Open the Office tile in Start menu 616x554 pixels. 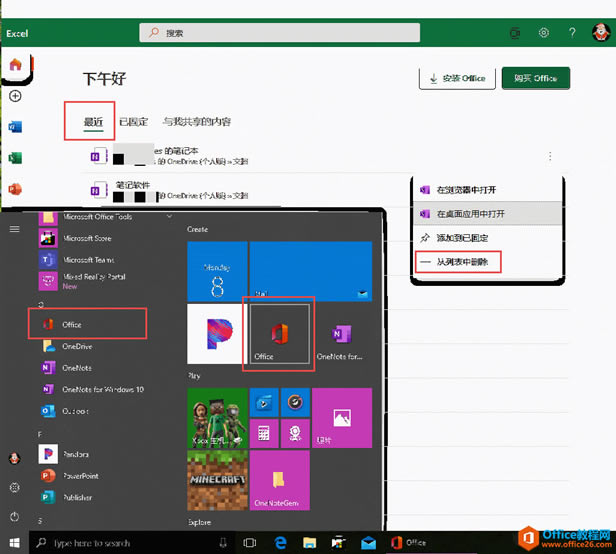tap(280, 334)
